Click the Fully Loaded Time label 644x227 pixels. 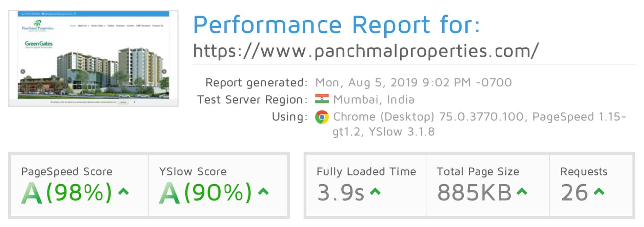click(366, 172)
